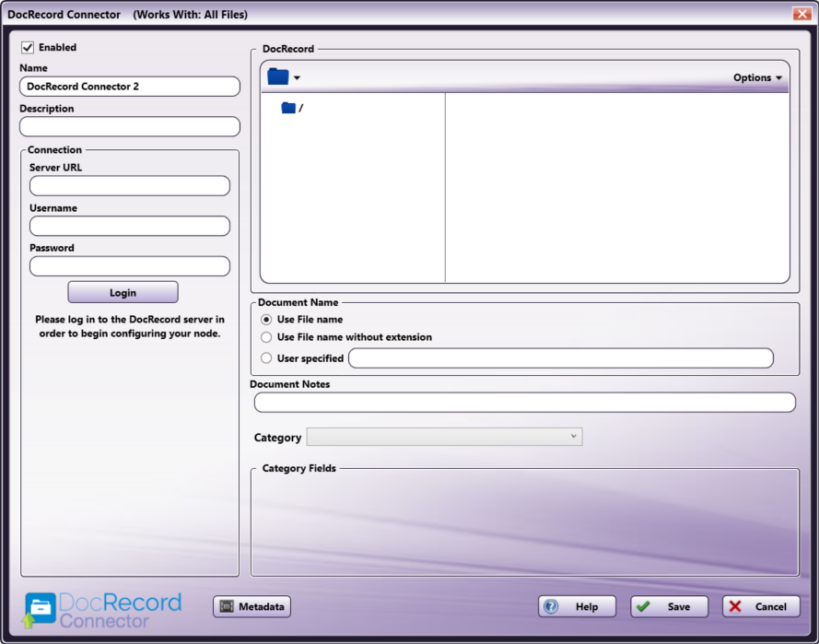
Task: Click the Description input field
Action: point(130,127)
